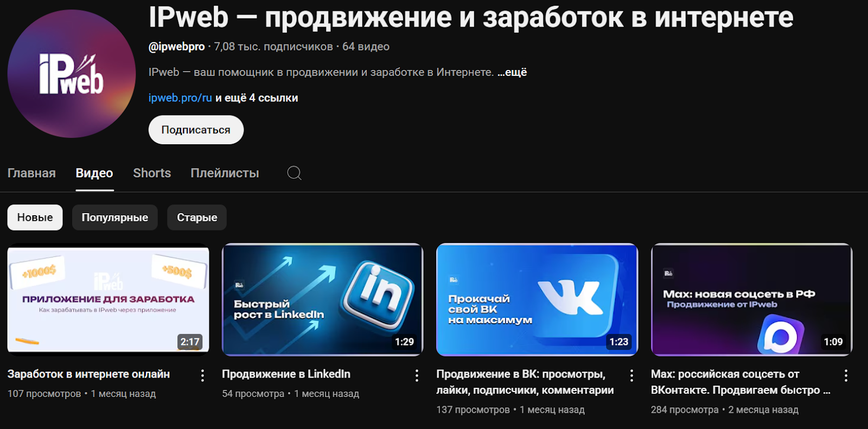
Task: Play the Приложение для заработка thumbnail
Action: [108, 299]
